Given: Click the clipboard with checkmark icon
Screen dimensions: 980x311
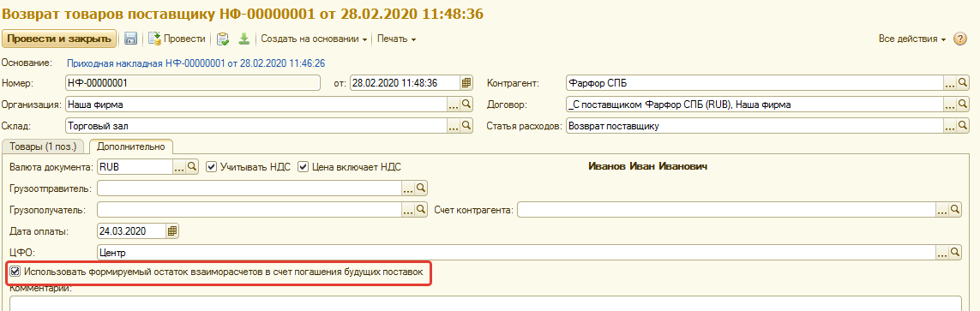Looking at the screenshot, I should coord(223,39).
